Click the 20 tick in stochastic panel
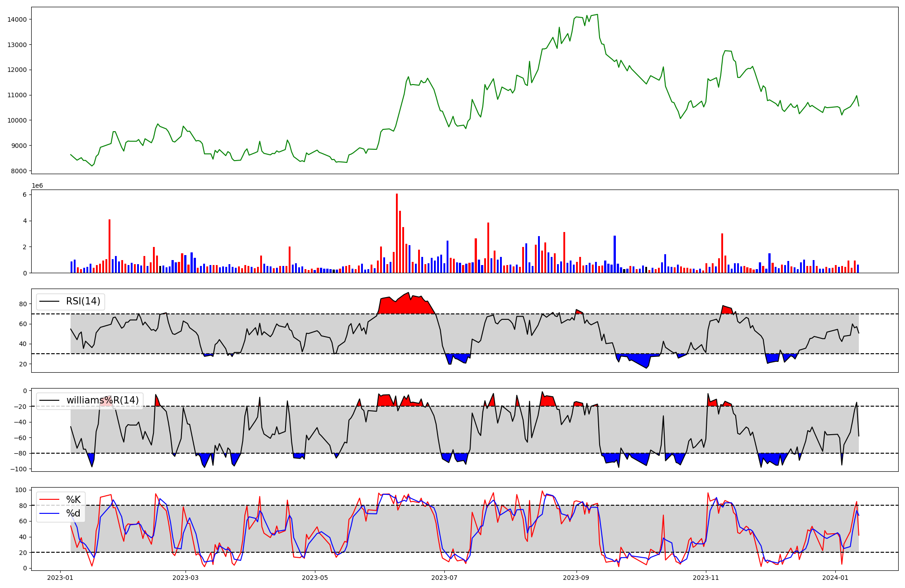This screenshot has width=905, height=588. [x=23, y=553]
